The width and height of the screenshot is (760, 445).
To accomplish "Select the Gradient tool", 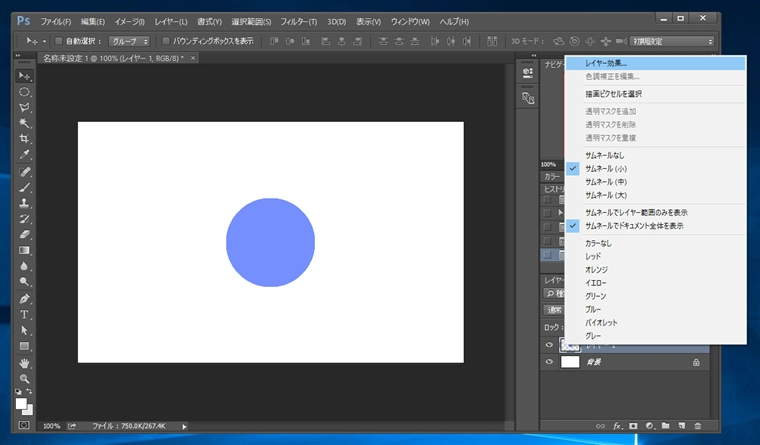I will 24,250.
